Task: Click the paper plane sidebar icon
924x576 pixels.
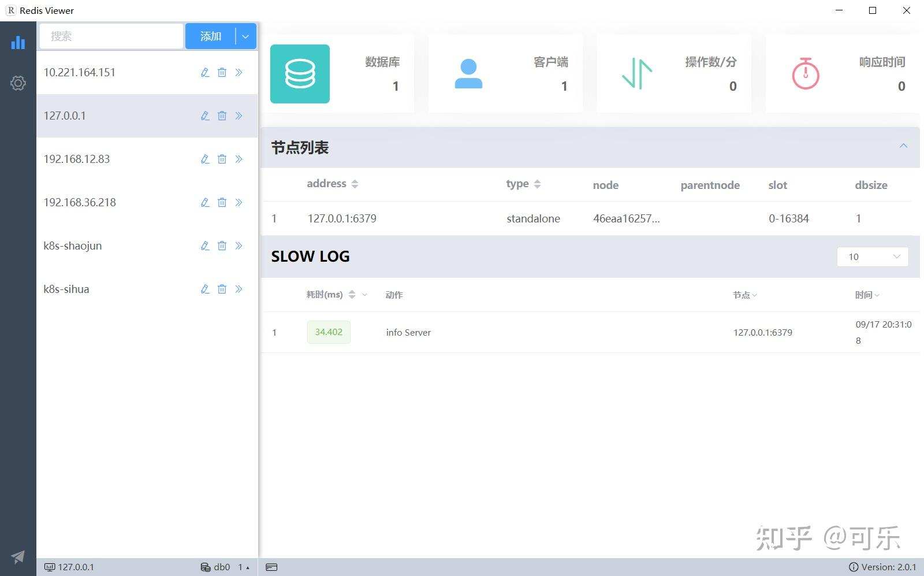Action: 18,556
